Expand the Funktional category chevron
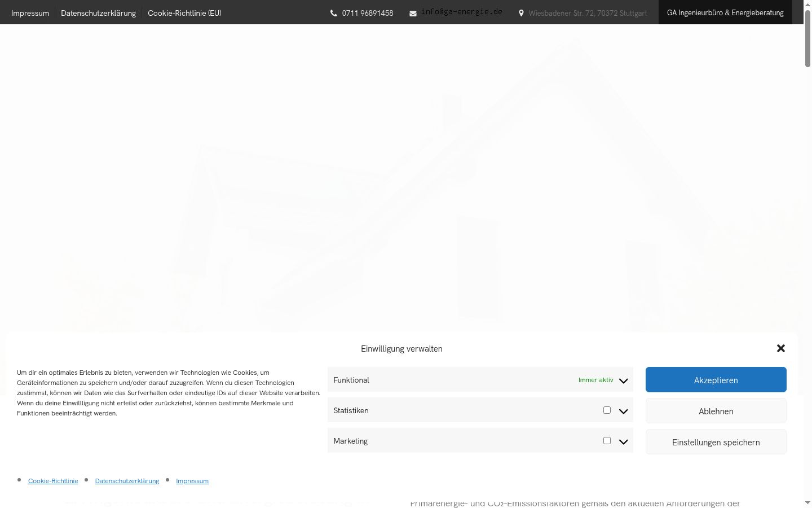The width and height of the screenshot is (812, 508). pyautogui.click(x=623, y=380)
